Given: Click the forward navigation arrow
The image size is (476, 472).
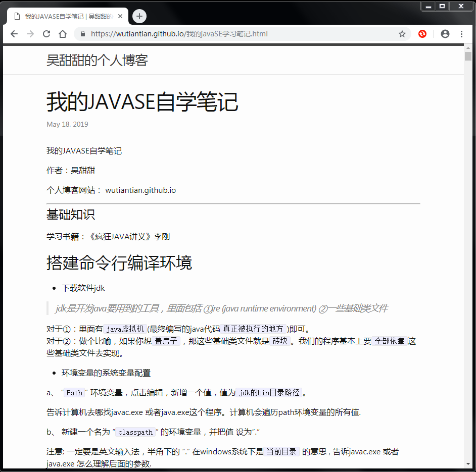Looking at the screenshot, I should [x=30, y=34].
